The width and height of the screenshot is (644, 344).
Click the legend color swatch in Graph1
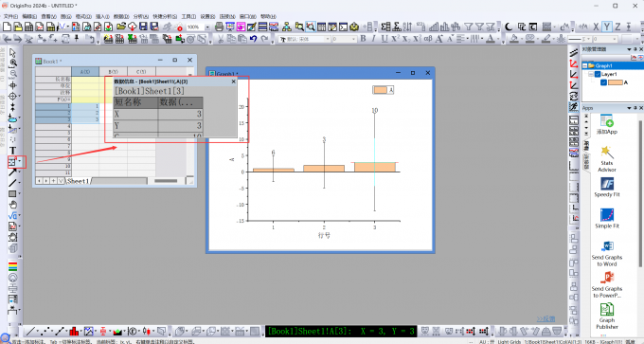[x=381, y=90]
